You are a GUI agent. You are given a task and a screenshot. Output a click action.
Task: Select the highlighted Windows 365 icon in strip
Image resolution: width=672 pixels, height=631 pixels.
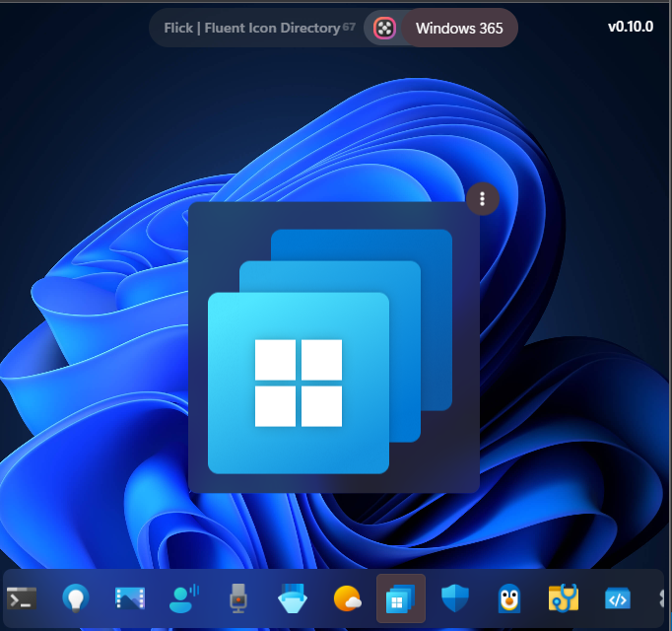pos(401,598)
